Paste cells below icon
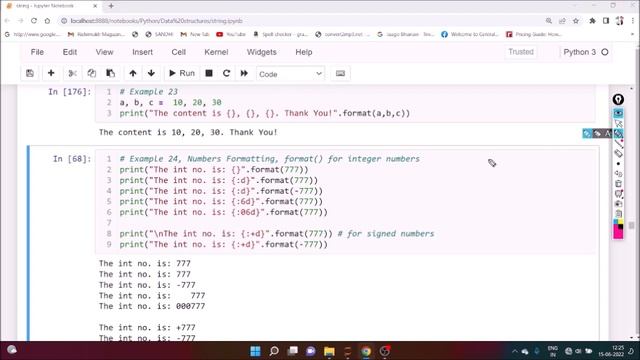 [110, 73]
